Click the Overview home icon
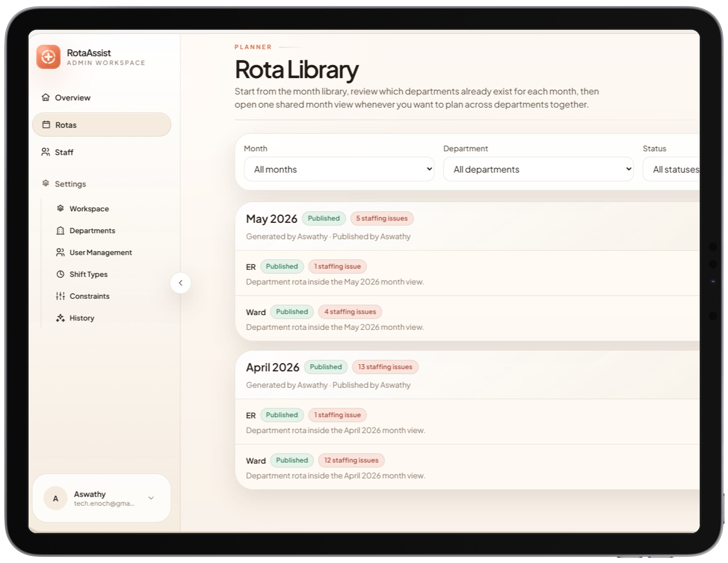 [x=46, y=97]
